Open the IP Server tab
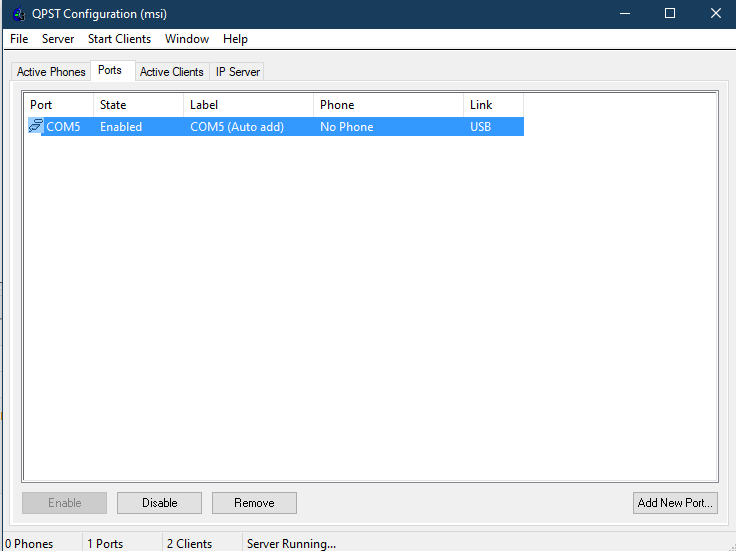Image resolution: width=736 pixels, height=551 pixels. [x=237, y=72]
